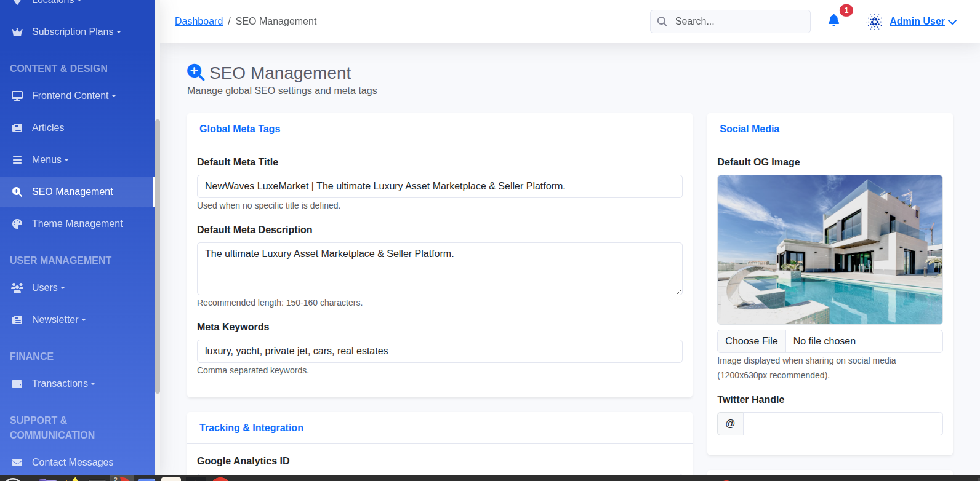The image size is (980, 481).
Task: Click the Admin User profile link
Action: pyautogui.click(x=917, y=21)
